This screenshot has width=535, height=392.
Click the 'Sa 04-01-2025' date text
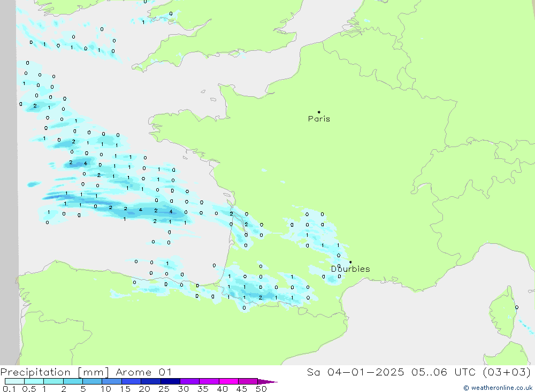(x=355, y=372)
